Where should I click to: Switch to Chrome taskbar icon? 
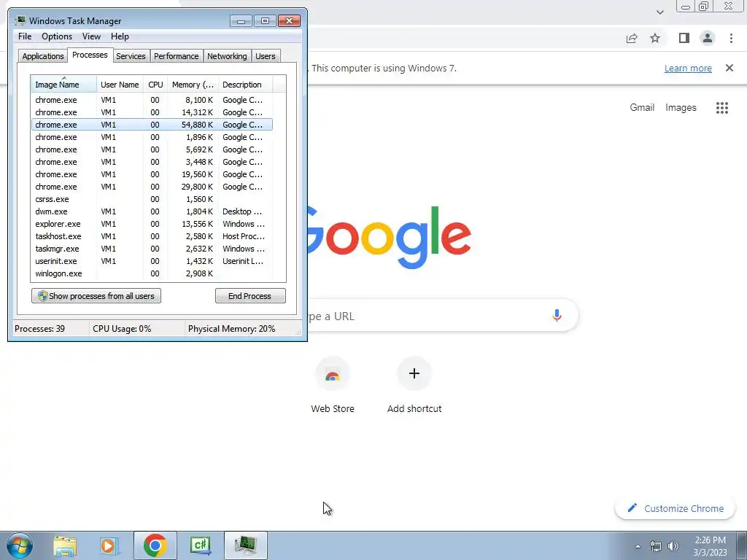(x=155, y=545)
